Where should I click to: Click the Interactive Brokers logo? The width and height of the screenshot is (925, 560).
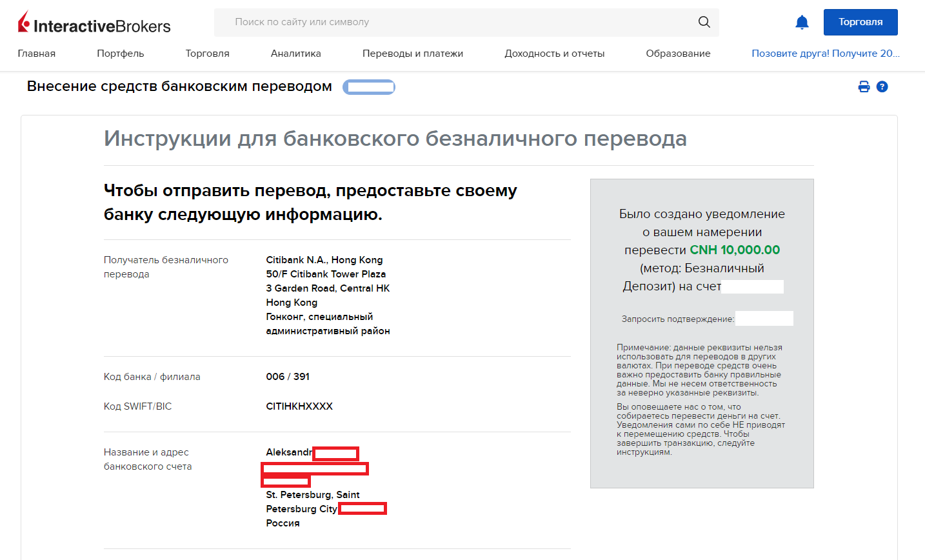coord(94,23)
